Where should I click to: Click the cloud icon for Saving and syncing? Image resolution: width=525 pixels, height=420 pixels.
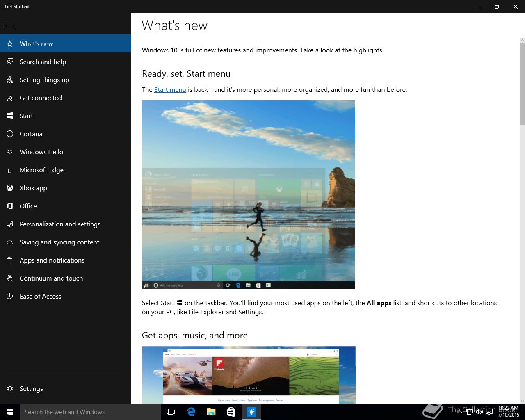click(10, 242)
